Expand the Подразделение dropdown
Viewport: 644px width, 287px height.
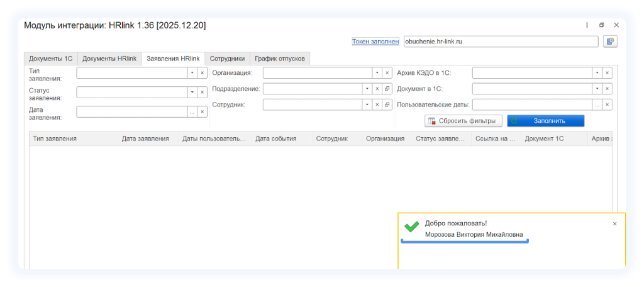pos(367,89)
